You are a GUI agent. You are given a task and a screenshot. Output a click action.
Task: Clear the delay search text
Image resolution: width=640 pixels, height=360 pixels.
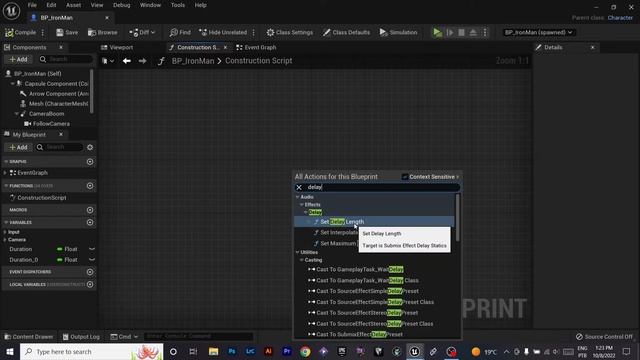pyautogui.click(x=299, y=187)
